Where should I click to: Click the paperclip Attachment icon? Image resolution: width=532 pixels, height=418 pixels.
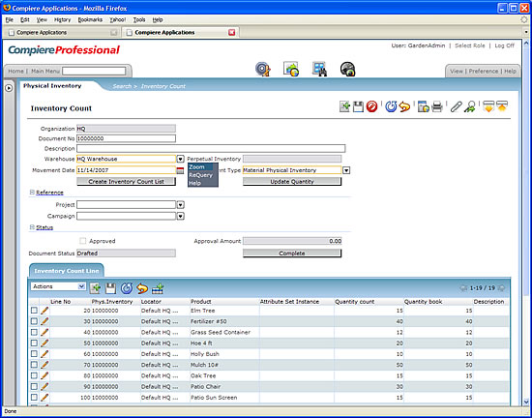click(x=456, y=106)
